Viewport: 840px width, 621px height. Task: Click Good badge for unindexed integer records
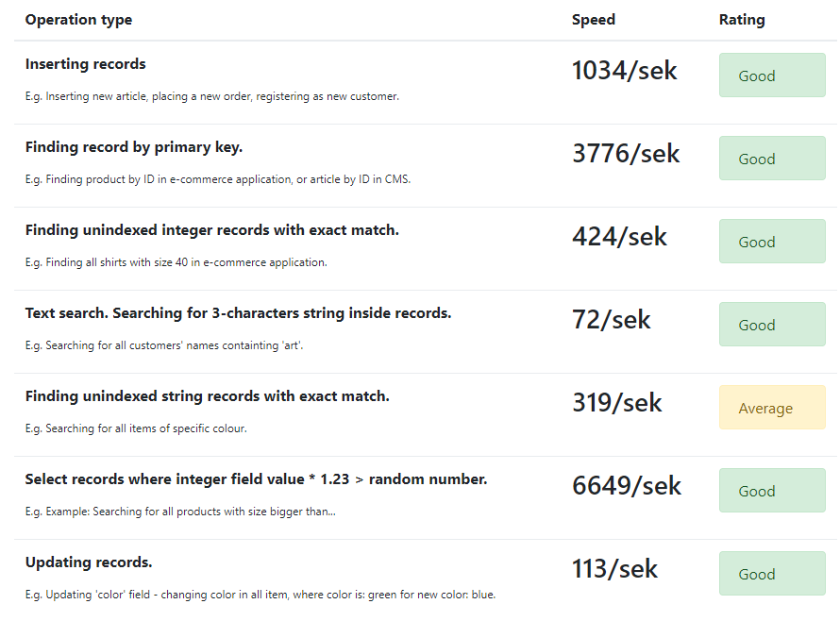pos(772,241)
